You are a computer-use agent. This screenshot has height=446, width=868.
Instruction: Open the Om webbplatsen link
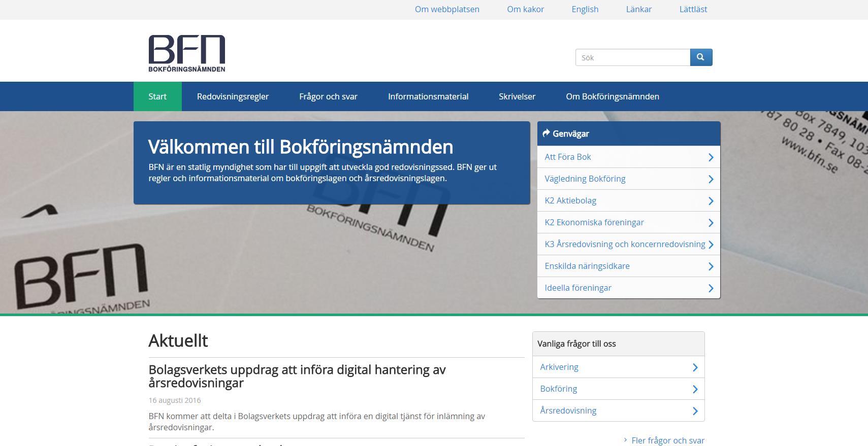(447, 9)
